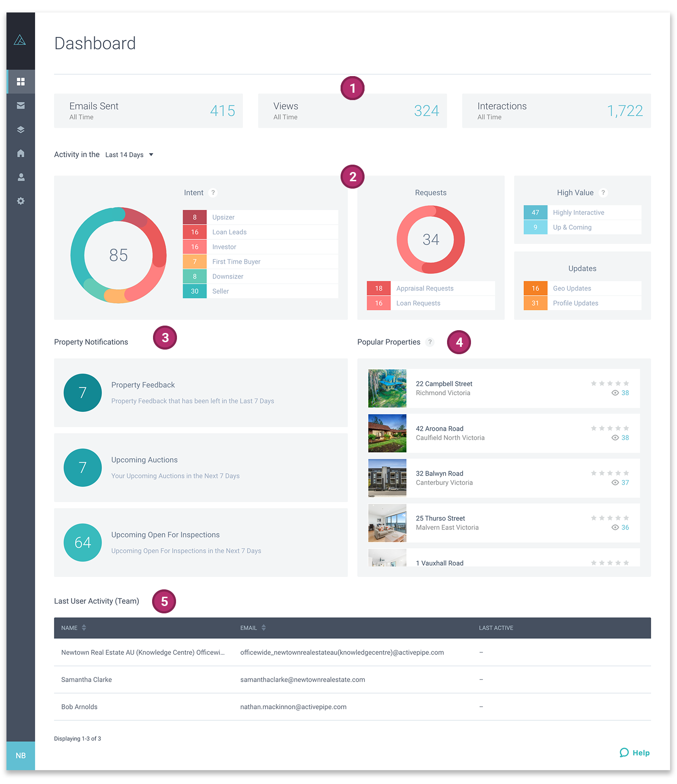Open the settings gear icon in sidebar
This screenshot has height=784, width=677.
[21, 201]
